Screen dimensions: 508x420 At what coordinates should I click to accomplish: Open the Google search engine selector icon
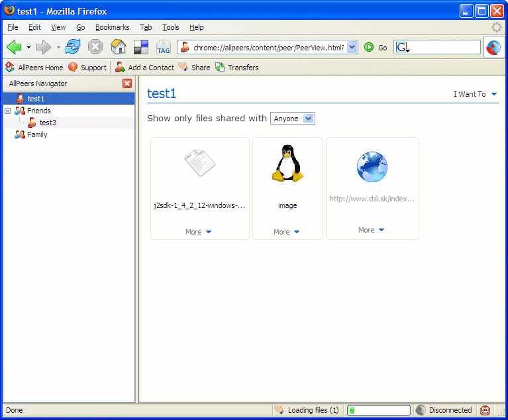click(x=403, y=48)
